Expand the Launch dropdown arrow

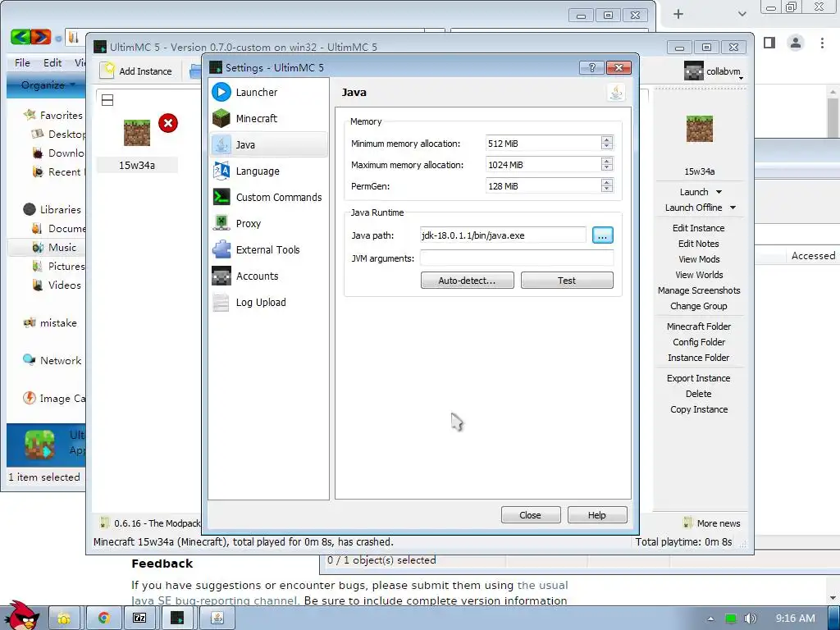[719, 192]
